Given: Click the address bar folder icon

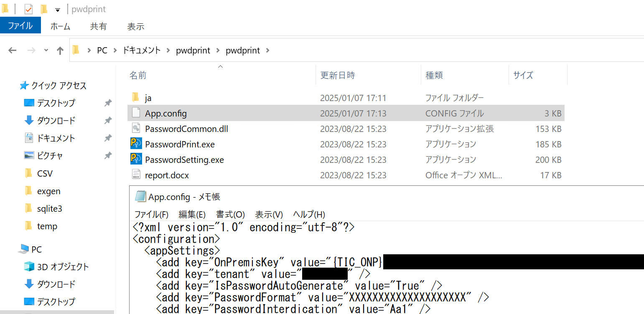Looking at the screenshot, I should coord(76,50).
